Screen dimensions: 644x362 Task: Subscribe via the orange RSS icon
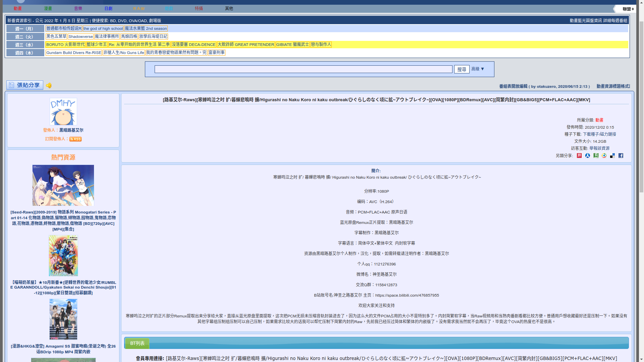point(75,139)
